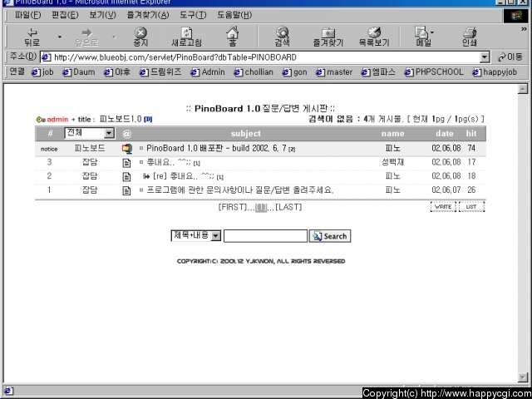Open the 편집(E) menu
The width and height of the screenshot is (532, 399).
pos(65,15)
